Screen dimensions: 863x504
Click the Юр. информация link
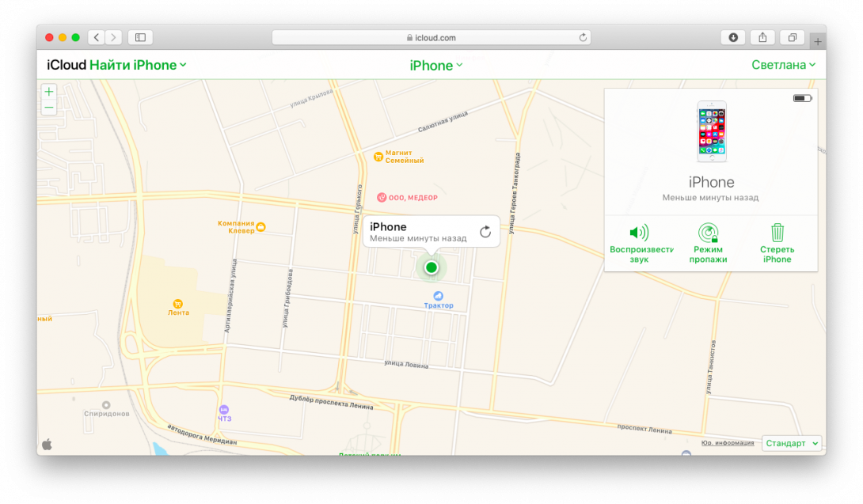(728, 443)
